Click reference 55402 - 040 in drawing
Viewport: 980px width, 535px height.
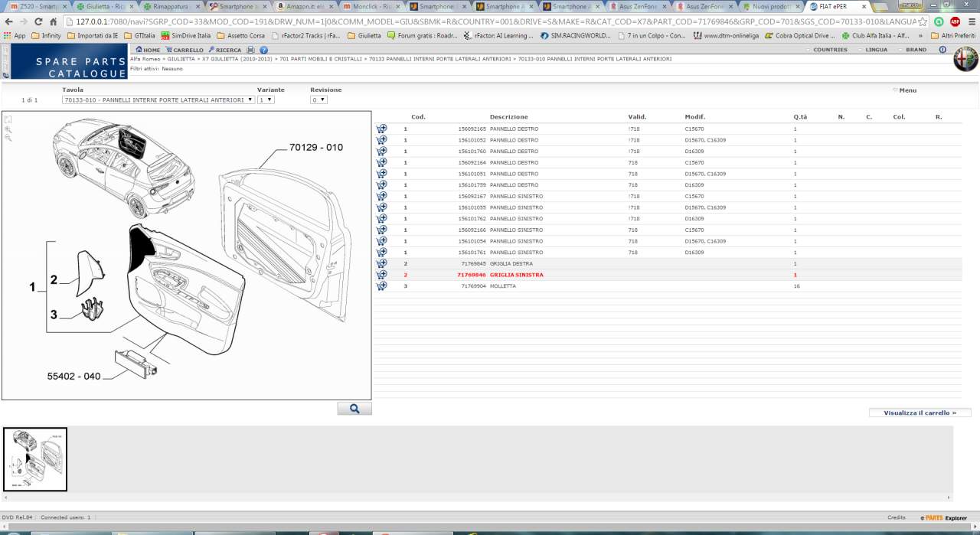point(73,377)
